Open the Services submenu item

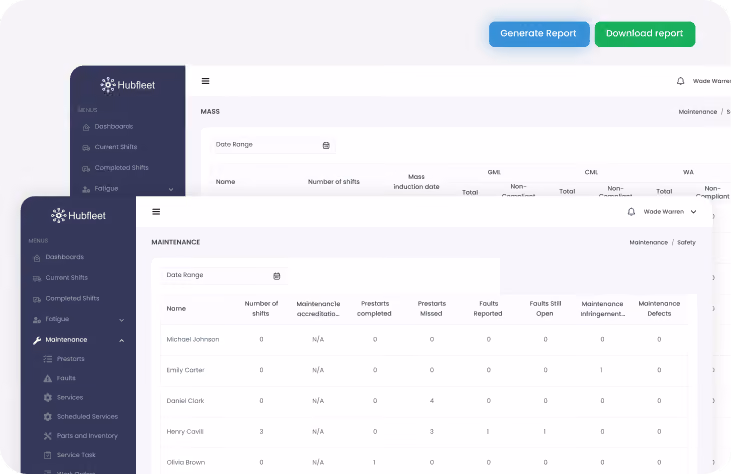(70, 397)
